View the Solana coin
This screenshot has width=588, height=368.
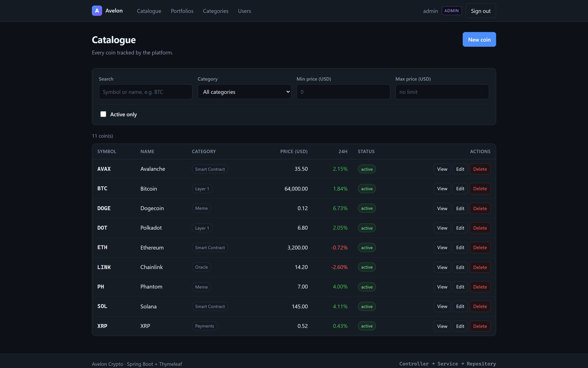click(442, 306)
